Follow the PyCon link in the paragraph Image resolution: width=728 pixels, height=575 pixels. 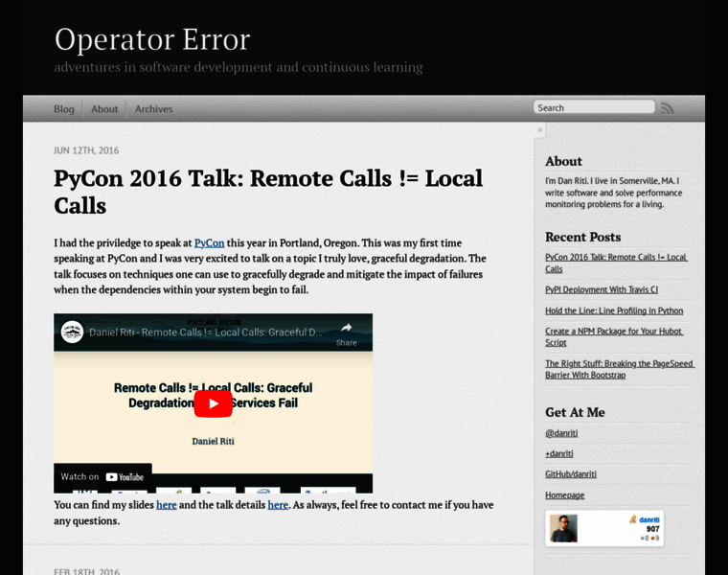click(x=209, y=242)
